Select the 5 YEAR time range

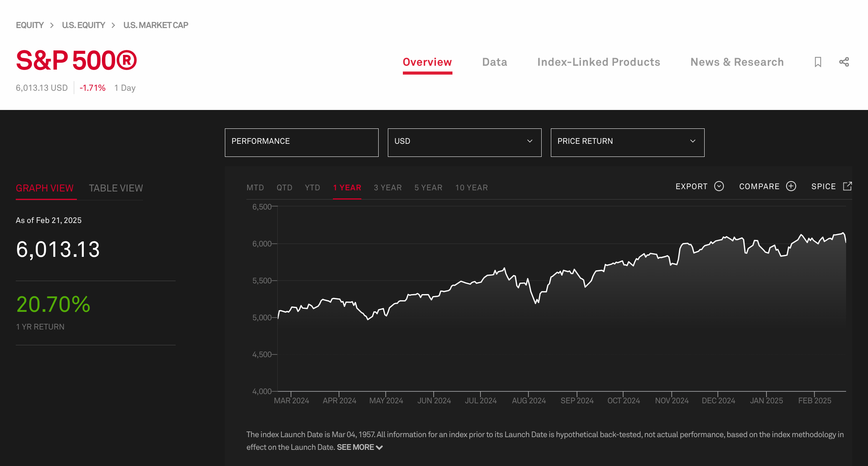click(428, 188)
